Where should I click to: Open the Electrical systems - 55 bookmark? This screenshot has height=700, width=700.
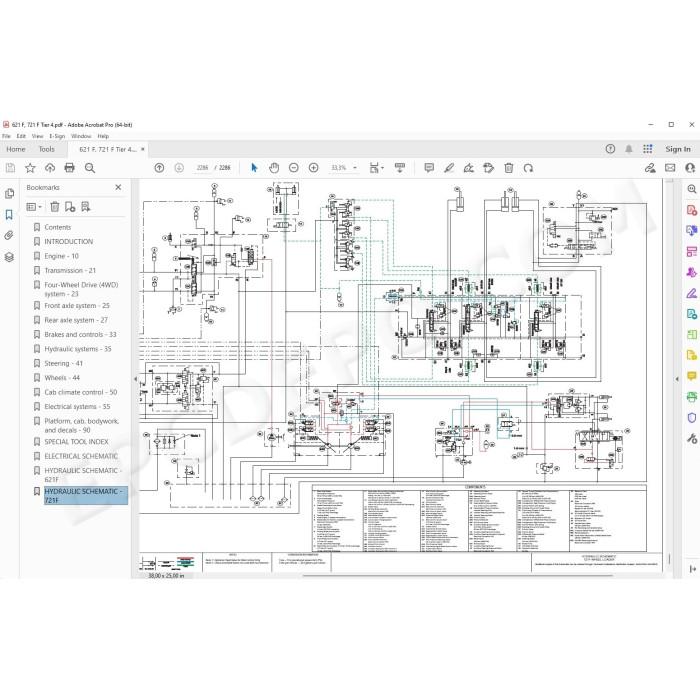[x=77, y=407]
